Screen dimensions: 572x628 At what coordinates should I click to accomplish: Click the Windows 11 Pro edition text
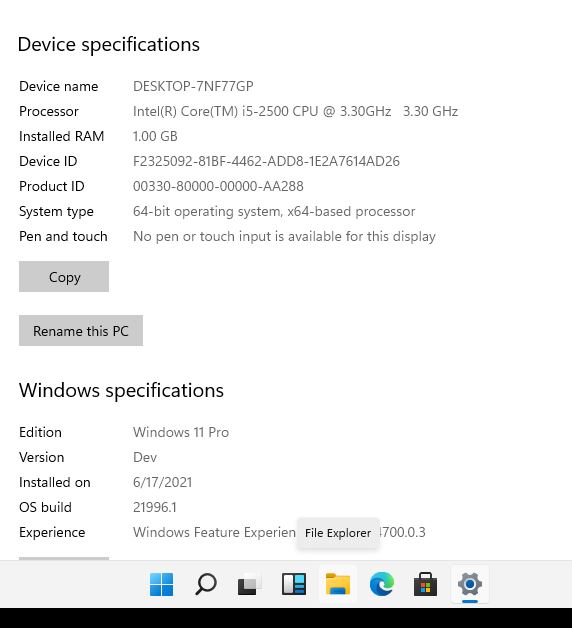(x=181, y=432)
